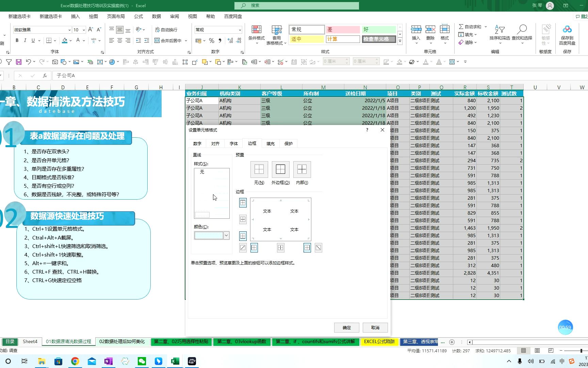Open Find and Select (查找和选择)

coord(522,35)
